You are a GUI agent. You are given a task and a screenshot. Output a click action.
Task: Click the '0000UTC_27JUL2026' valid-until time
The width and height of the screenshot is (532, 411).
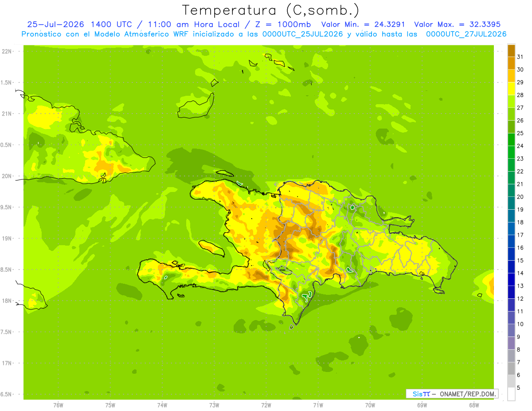click(x=466, y=34)
